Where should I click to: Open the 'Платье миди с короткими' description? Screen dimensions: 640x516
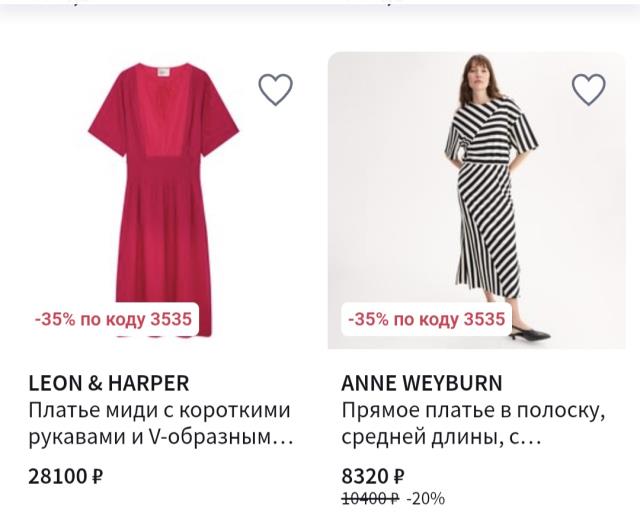pyautogui.click(x=159, y=411)
